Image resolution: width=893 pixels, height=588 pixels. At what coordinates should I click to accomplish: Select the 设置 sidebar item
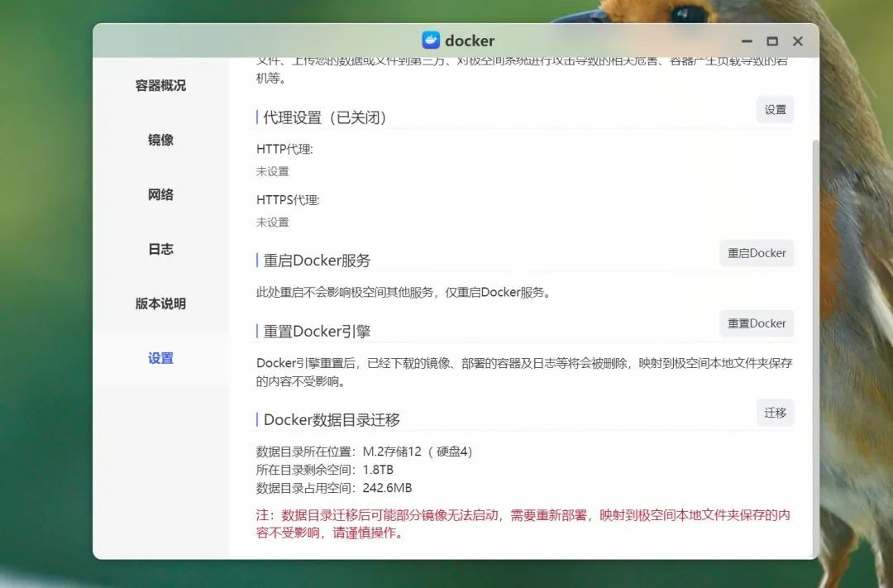coord(160,358)
